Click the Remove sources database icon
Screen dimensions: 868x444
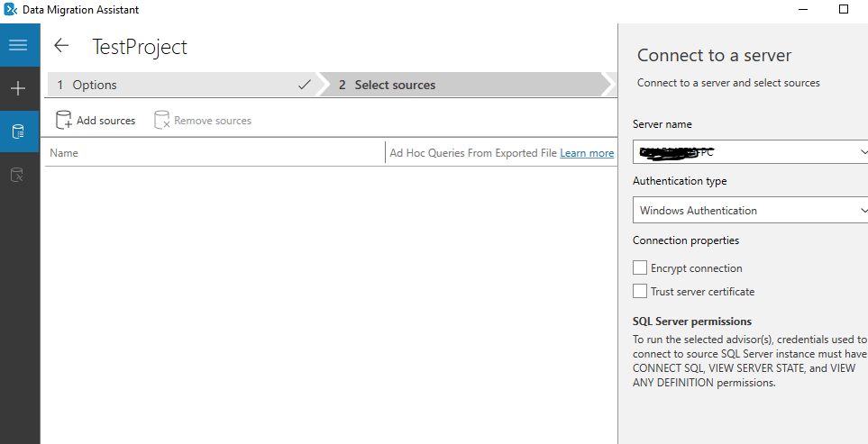(x=162, y=120)
